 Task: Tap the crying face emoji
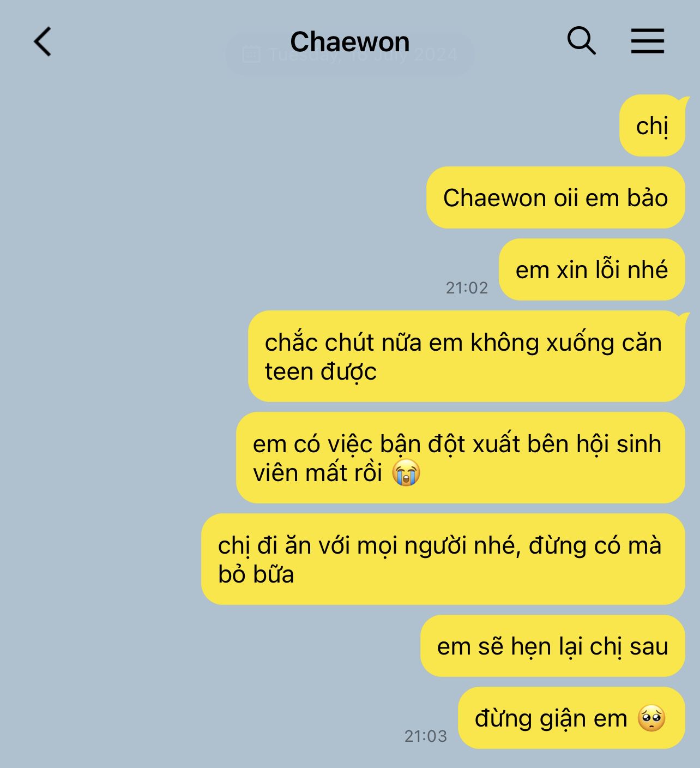[406, 472]
